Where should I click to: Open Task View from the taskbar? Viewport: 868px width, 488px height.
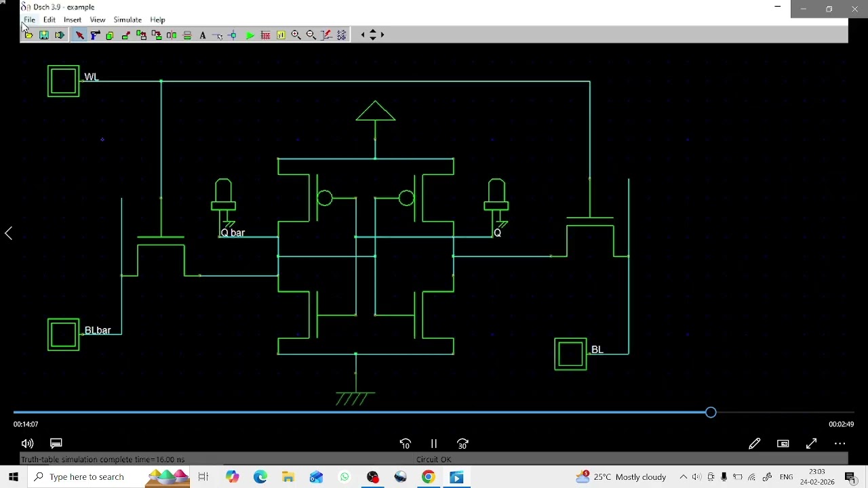[203, 477]
